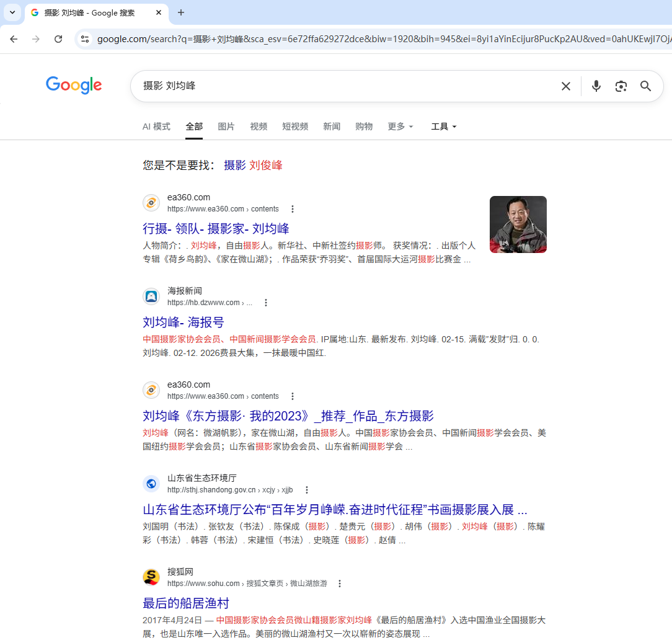
Task: Clear the search query with the X icon
Action: tap(565, 86)
